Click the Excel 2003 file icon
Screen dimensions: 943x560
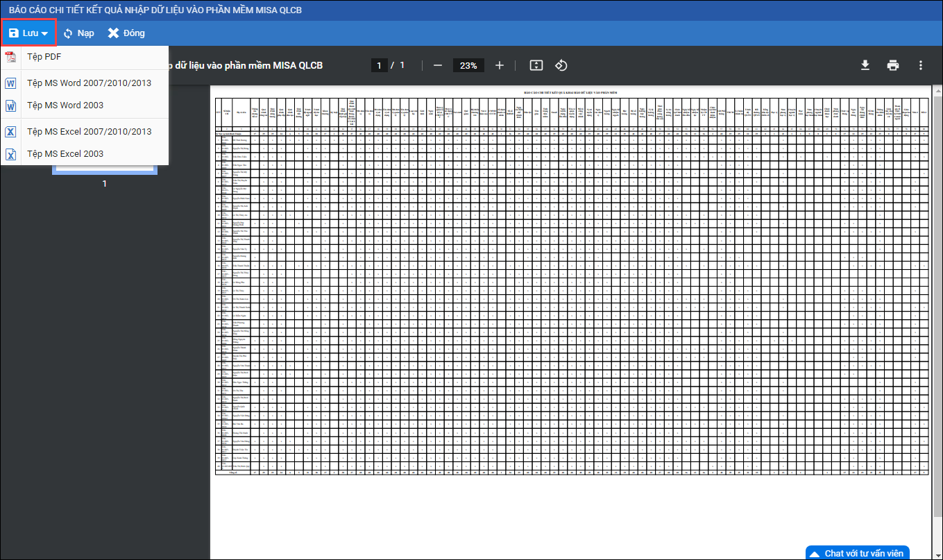(x=11, y=154)
